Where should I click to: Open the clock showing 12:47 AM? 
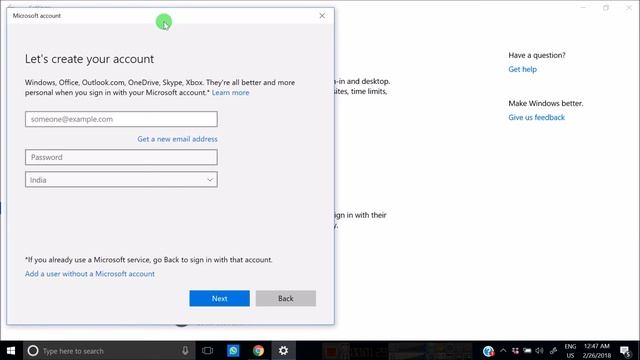[597, 351]
